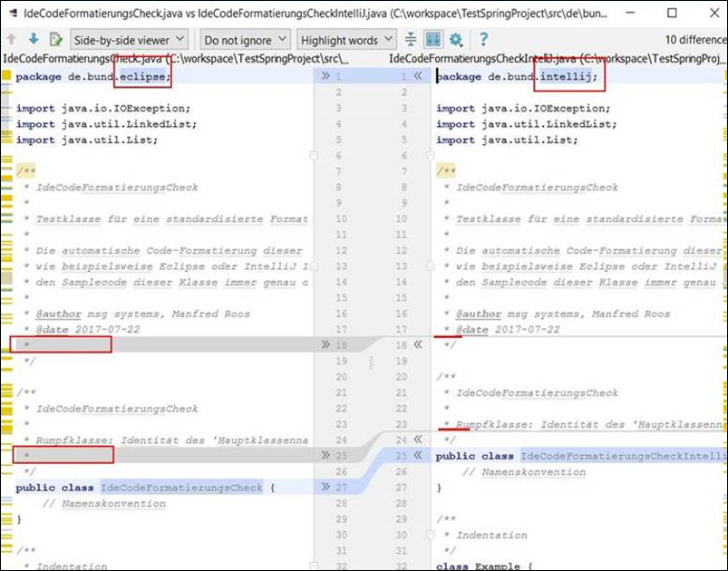728x571 pixels.
Task: Open the Do not ignore dropdown
Action: point(245,40)
